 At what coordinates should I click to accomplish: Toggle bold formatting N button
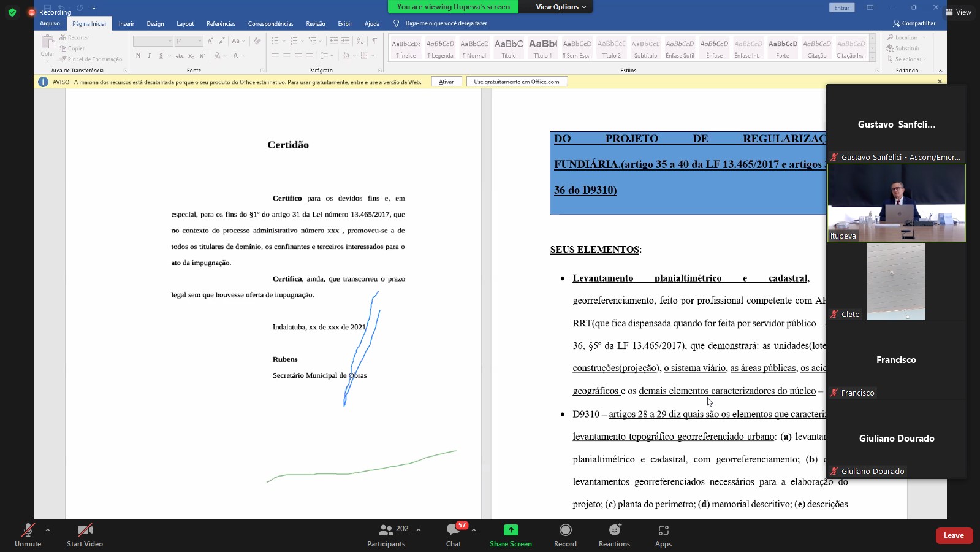[139, 56]
